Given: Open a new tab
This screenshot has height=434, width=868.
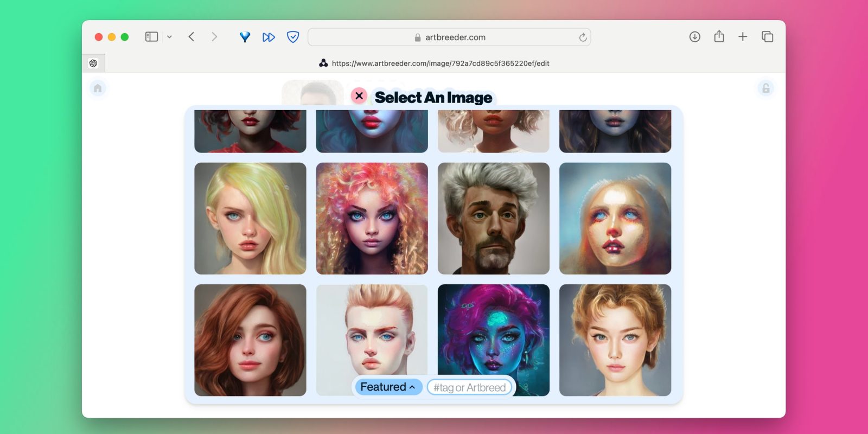Looking at the screenshot, I should pos(743,37).
